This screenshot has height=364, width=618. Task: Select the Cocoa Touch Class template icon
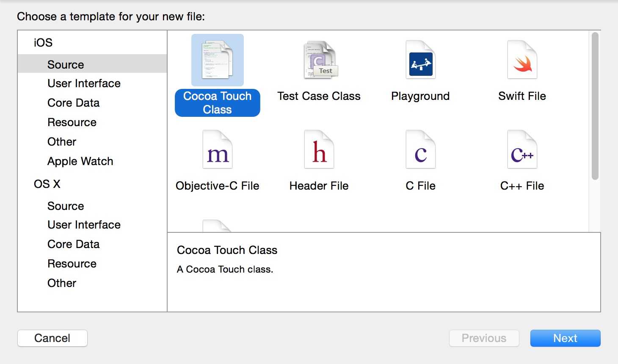(x=218, y=60)
